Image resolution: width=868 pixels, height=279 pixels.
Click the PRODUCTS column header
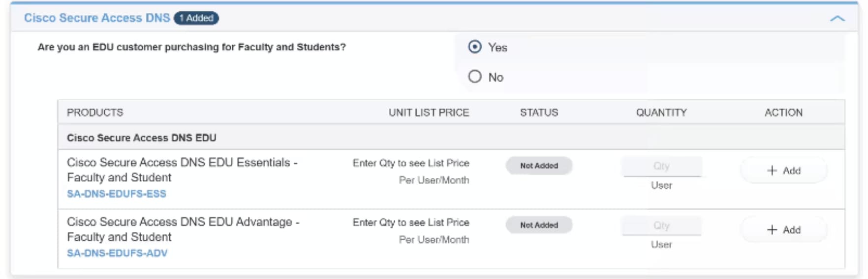[95, 112]
